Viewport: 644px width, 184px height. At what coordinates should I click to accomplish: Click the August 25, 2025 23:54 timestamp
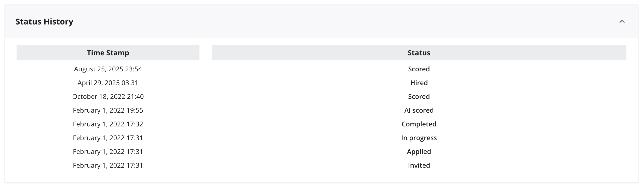pos(108,69)
